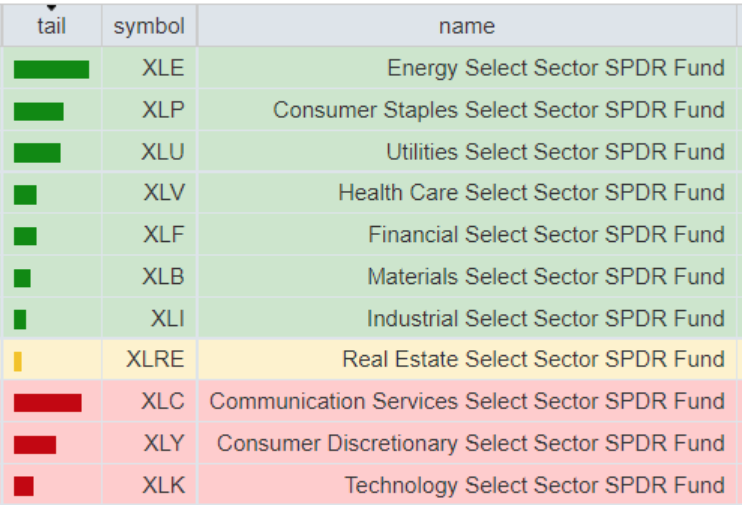
Task: Open Energy Select Sector SPDR Fund
Action: (555, 68)
